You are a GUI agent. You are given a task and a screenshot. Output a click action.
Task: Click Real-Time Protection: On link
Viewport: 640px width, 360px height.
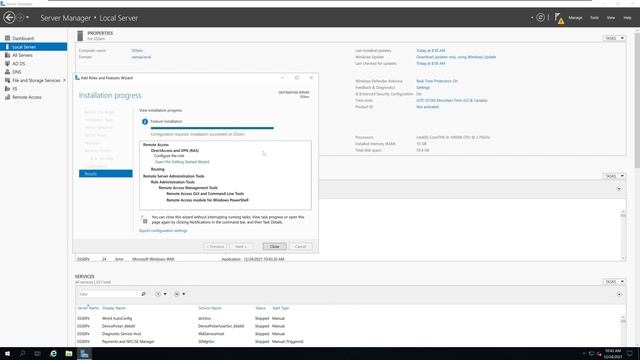point(437,81)
